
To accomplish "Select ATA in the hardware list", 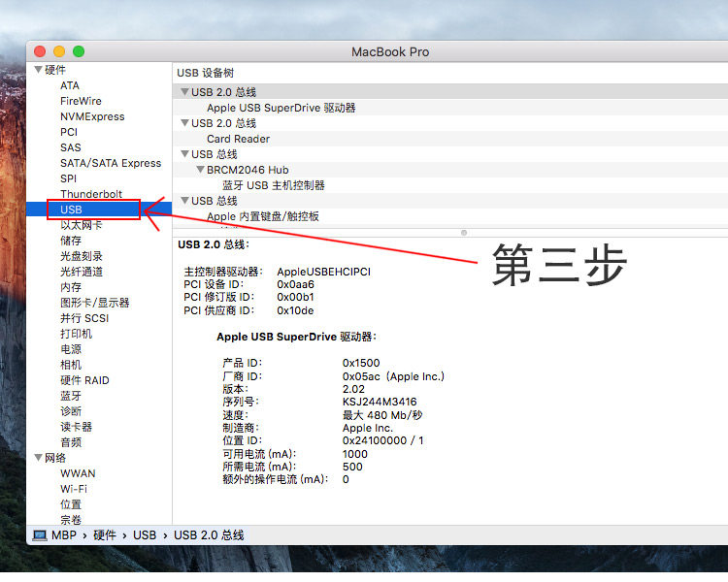I will [x=70, y=85].
